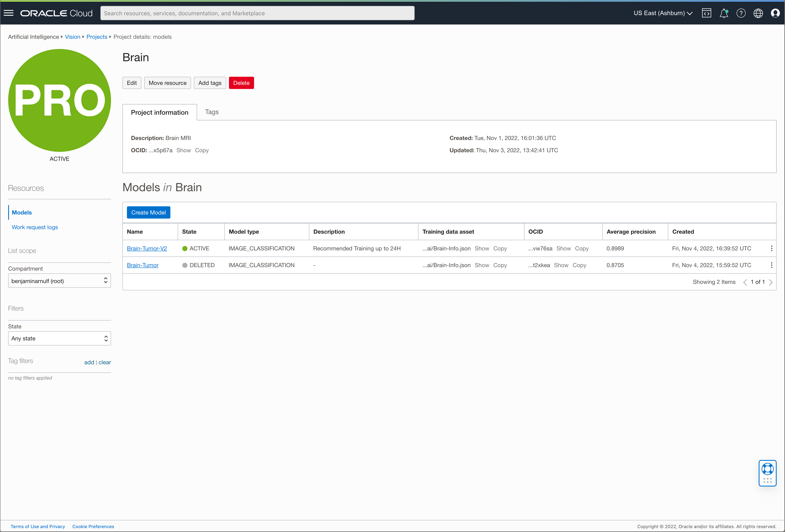Screen dimensions: 785x532
Task: Go to next page of models
Action: (x=771, y=282)
